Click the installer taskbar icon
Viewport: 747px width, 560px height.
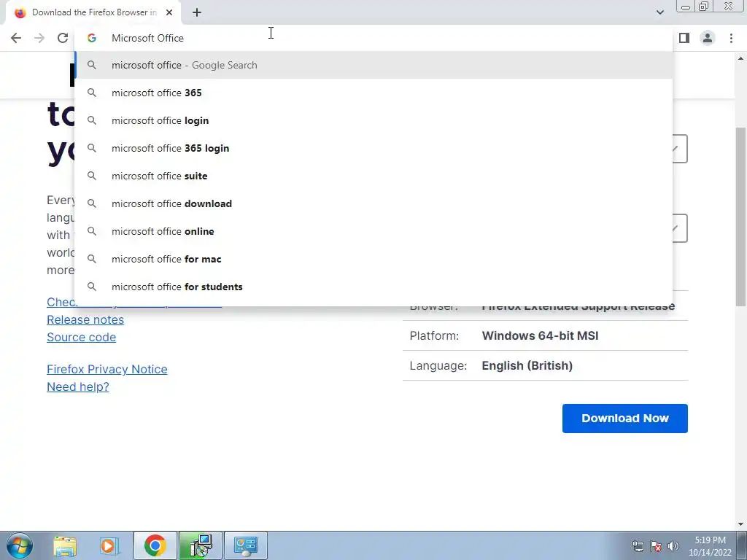coord(201,545)
